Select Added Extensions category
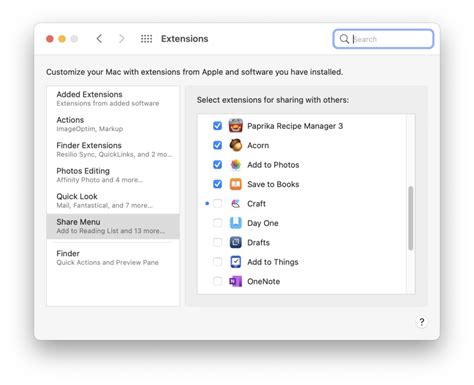This screenshot has width=474, height=385. [x=113, y=99]
